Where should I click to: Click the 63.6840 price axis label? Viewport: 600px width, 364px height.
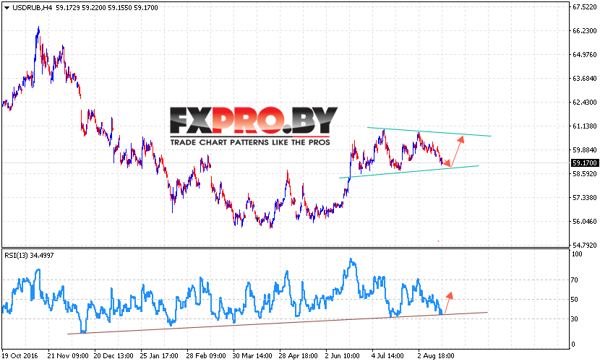585,79
